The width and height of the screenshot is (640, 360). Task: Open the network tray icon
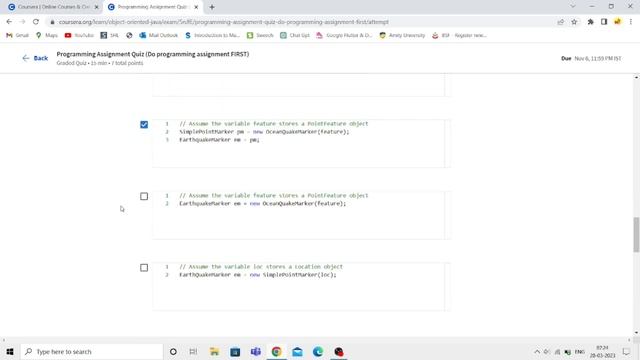tap(558, 351)
